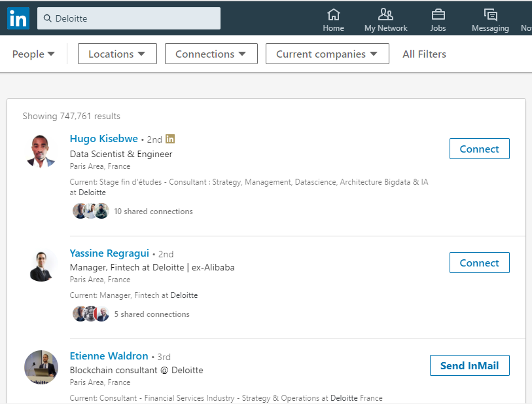This screenshot has height=404, width=532.
Task: Click 'Blockchain consultant @ Deloitte' headline
Action: point(136,370)
